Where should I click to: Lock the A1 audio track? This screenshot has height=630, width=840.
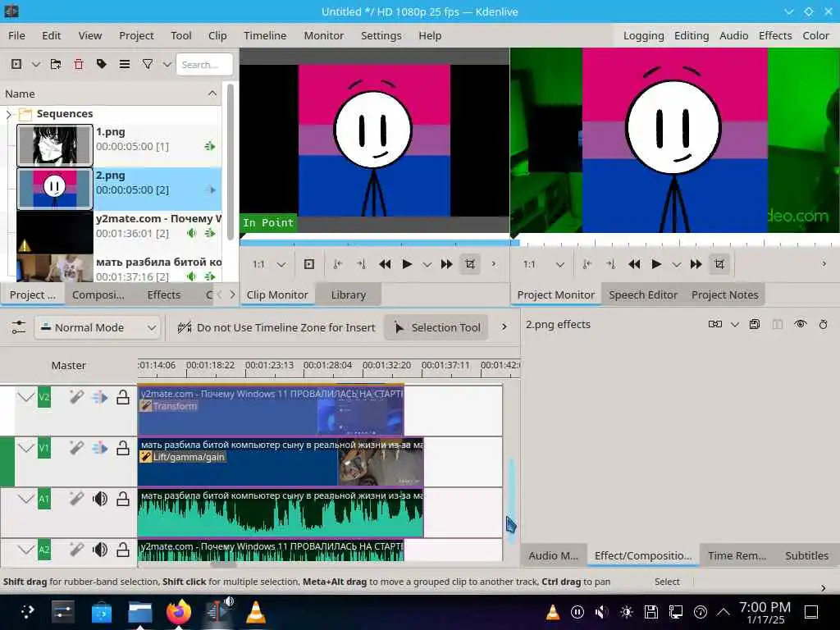pyautogui.click(x=123, y=499)
